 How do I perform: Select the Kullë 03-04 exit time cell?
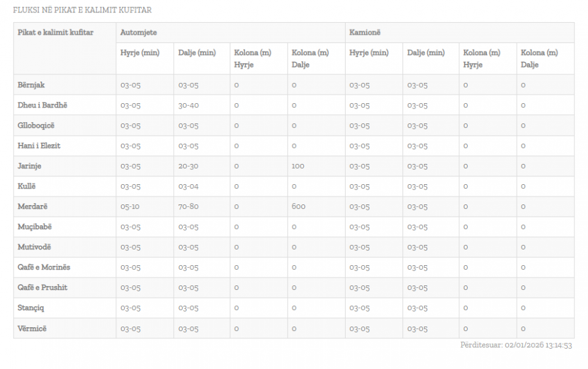click(188, 186)
